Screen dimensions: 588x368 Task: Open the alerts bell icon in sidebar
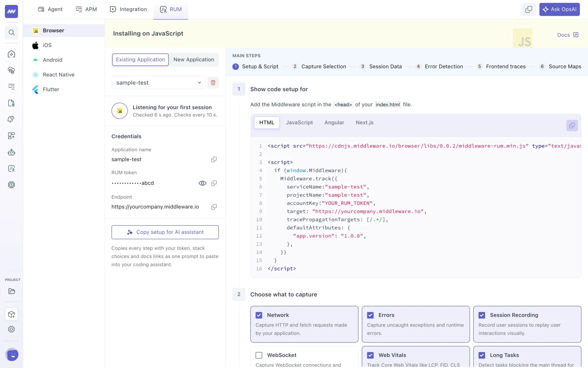click(x=11, y=119)
